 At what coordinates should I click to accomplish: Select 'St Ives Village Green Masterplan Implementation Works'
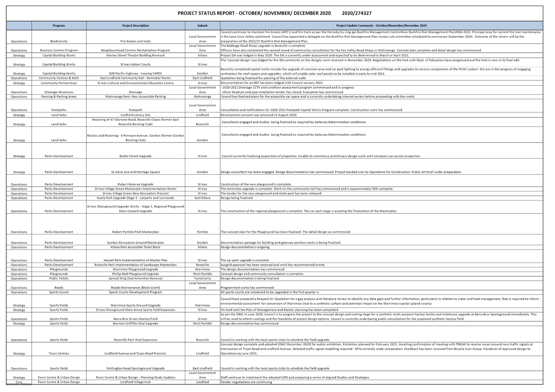click(x=136, y=189)
